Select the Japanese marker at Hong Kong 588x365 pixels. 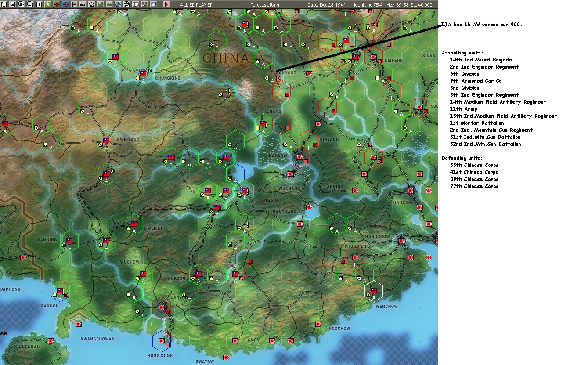click(x=162, y=340)
